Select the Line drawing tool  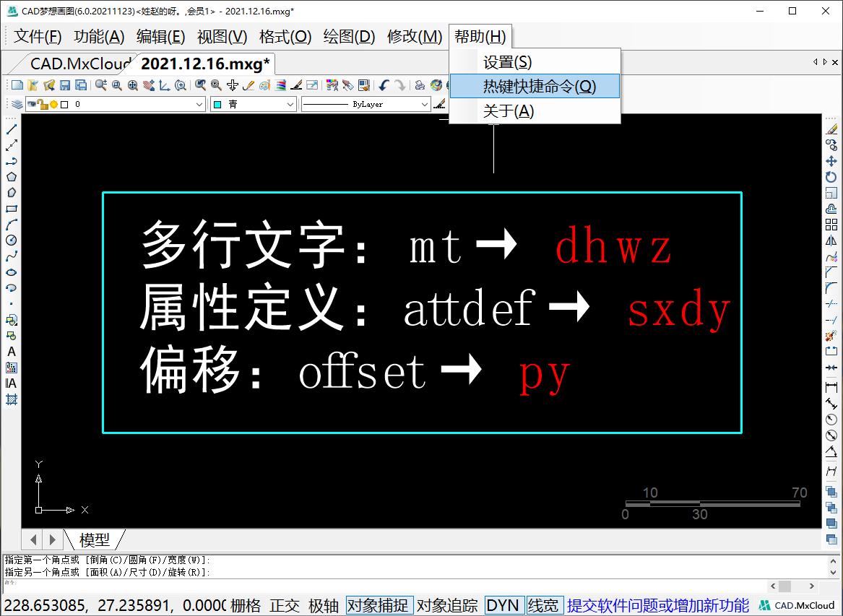click(x=9, y=130)
